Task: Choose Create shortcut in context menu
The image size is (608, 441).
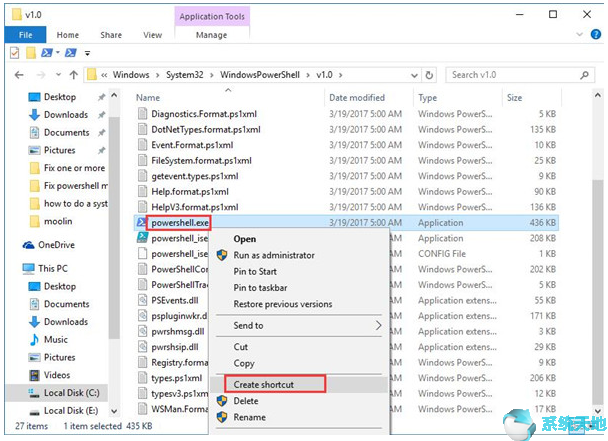Action: click(264, 385)
